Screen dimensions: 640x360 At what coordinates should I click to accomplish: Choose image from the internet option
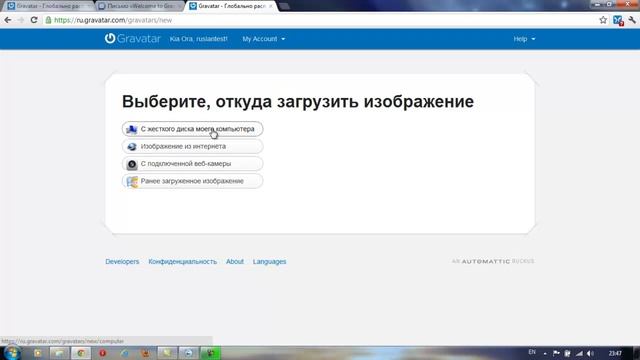tap(192, 146)
